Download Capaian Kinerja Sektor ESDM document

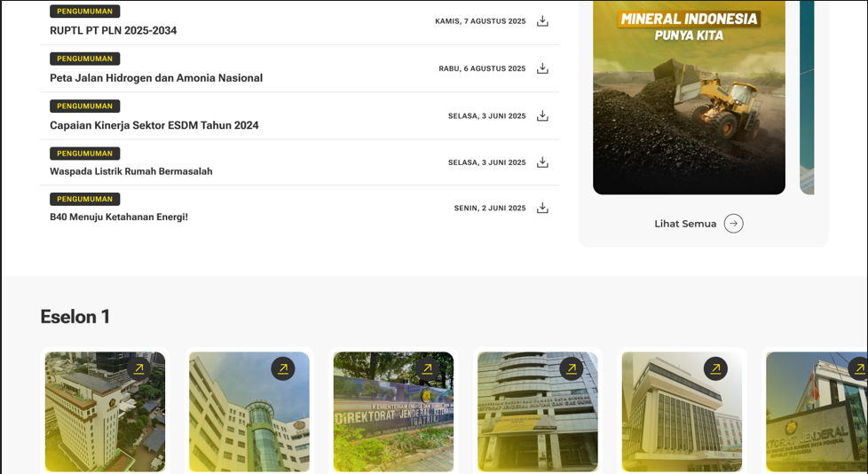(542, 116)
